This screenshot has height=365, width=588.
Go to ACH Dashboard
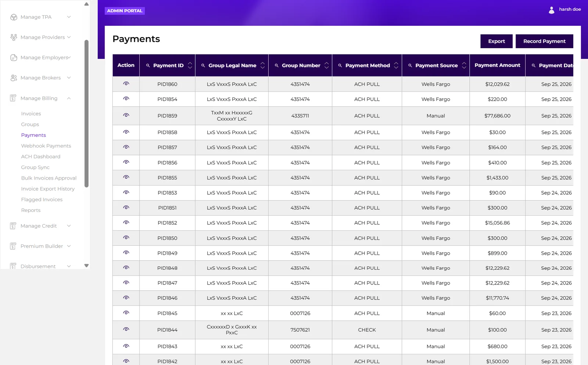pyautogui.click(x=41, y=156)
